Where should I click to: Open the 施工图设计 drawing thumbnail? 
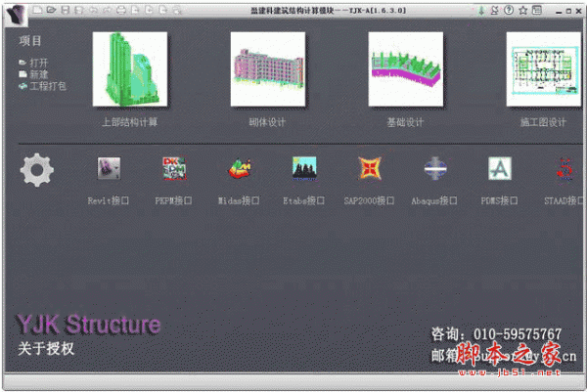point(544,69)
